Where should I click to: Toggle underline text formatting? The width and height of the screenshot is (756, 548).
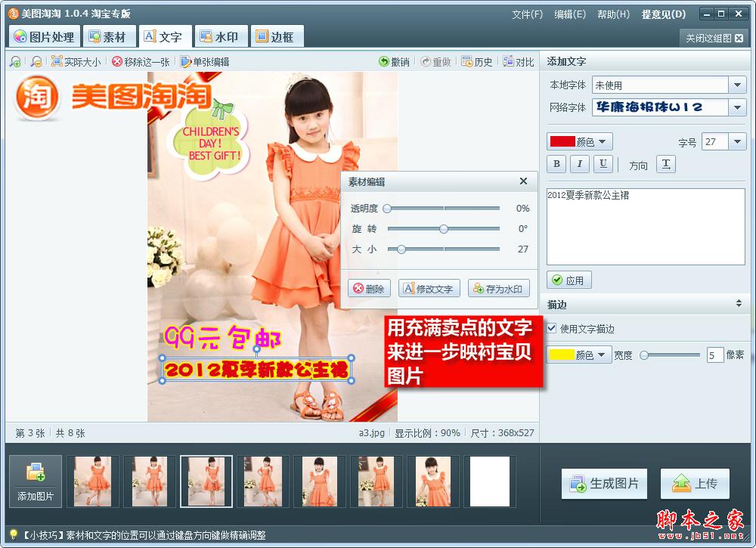coord(603,164)
